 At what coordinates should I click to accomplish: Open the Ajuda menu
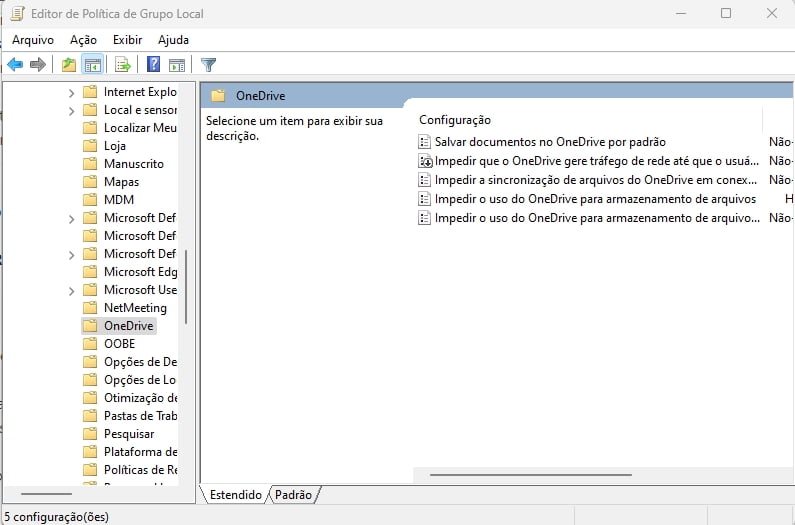[173, 40]
